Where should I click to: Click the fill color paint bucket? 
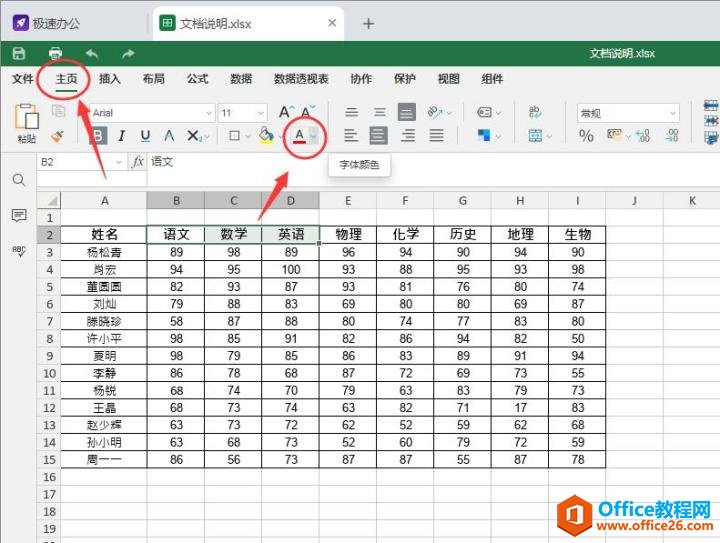point(266,136)
